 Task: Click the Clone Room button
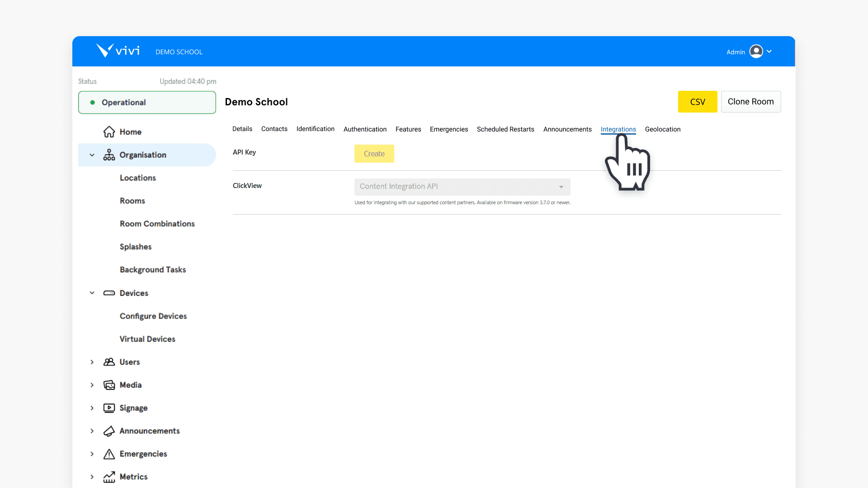[750, 102]
